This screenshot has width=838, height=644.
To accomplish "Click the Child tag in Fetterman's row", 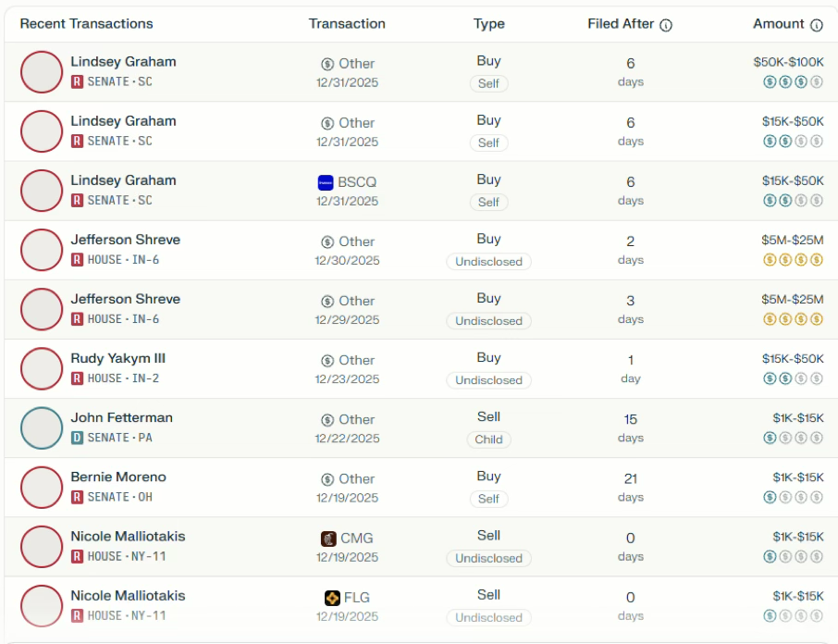I will pos(488,440).
